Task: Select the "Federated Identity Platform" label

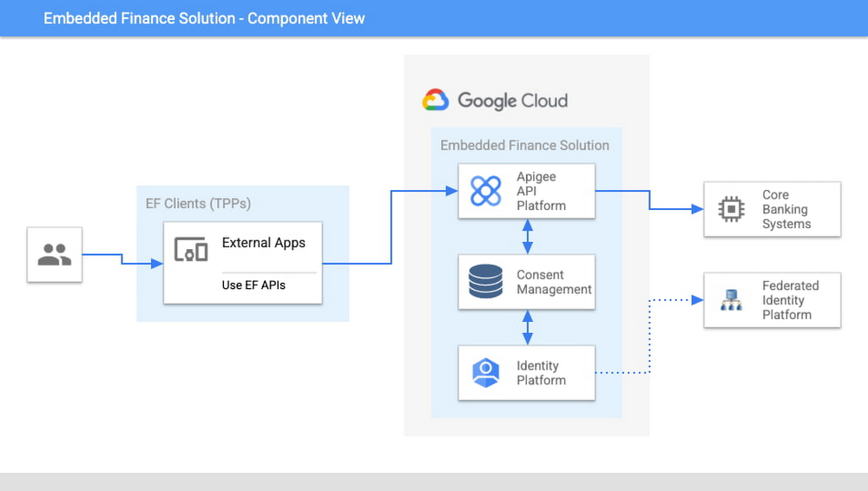Action: pyautogui.click(x=790, y=300)
